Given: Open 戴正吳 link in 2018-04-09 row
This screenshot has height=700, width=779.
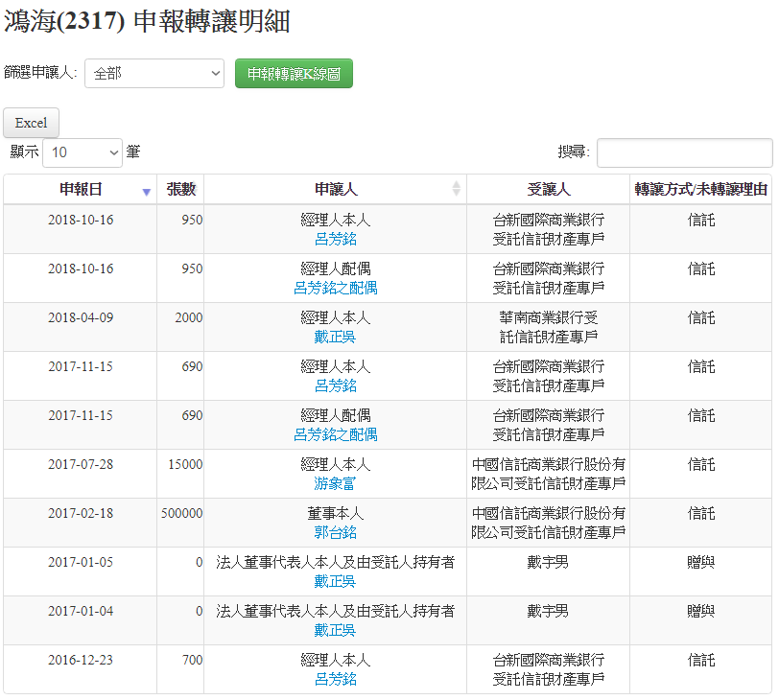Looking at the screenshot, I should point(335,338).
